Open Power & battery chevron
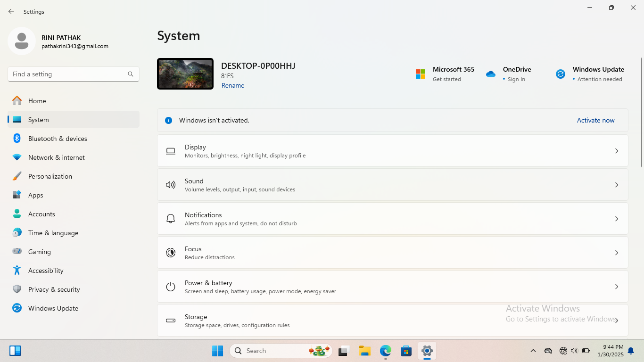This screenshot has height=362, width=644. (x=616, y=287)
